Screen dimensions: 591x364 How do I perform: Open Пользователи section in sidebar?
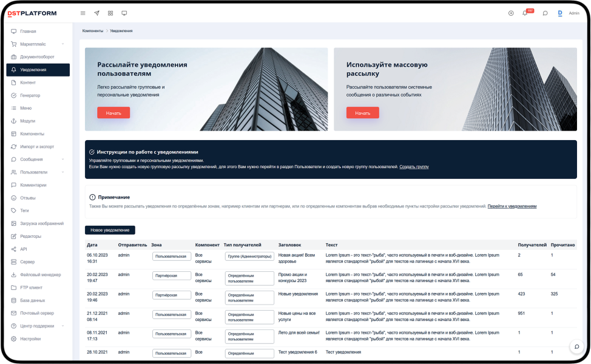pyautogui.click(x=33, y=172)
